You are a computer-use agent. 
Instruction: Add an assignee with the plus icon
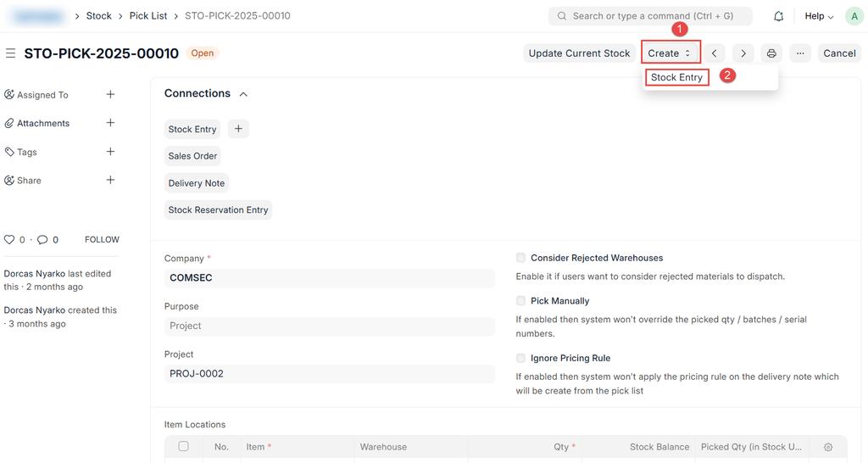coord(110,95)
